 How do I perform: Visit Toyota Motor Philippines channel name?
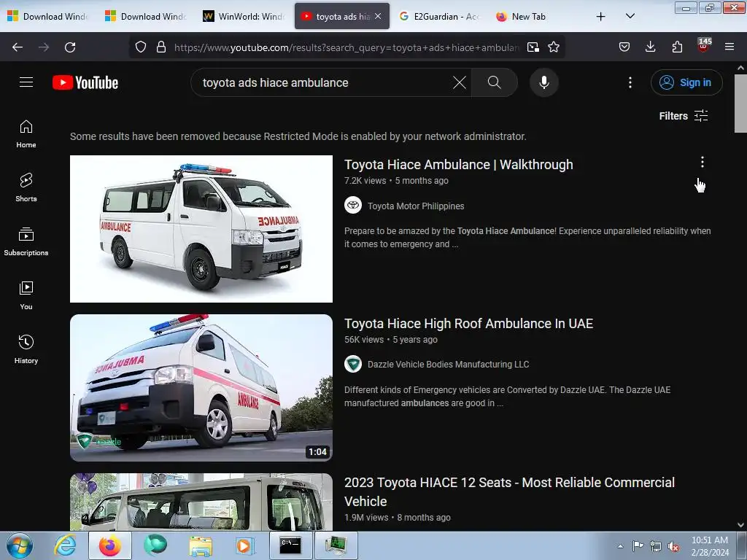coord(415,206)
